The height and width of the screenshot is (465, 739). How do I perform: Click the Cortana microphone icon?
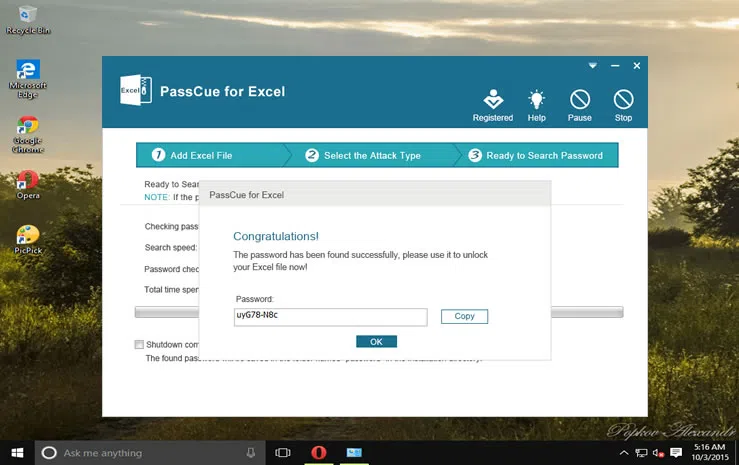coord(251,453)
